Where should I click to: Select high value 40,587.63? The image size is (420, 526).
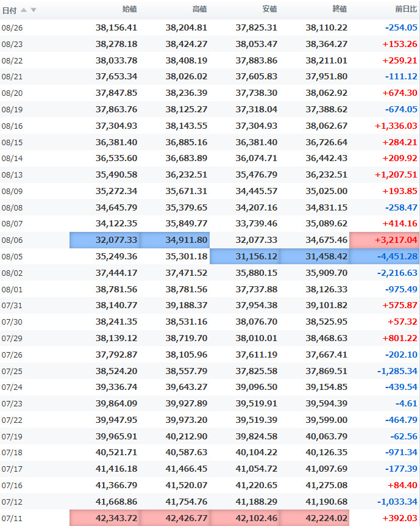(187, 453)
